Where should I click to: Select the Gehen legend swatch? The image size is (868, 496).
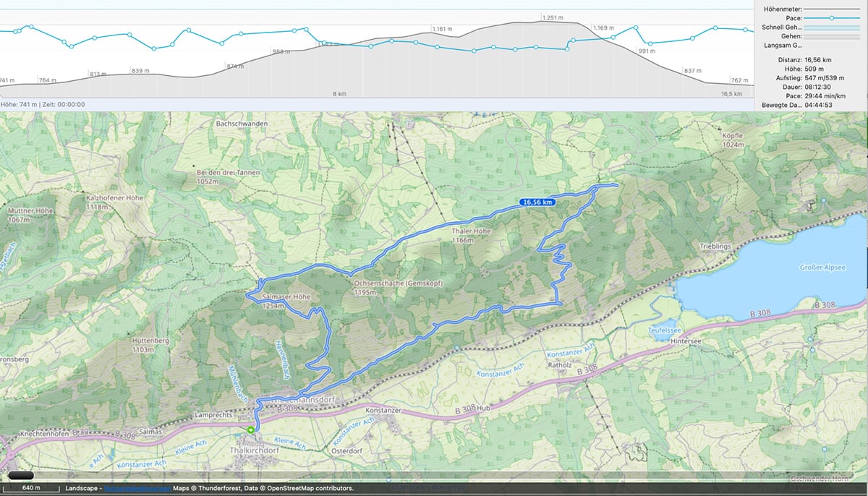pyautogui.click(x=830, y=35)
